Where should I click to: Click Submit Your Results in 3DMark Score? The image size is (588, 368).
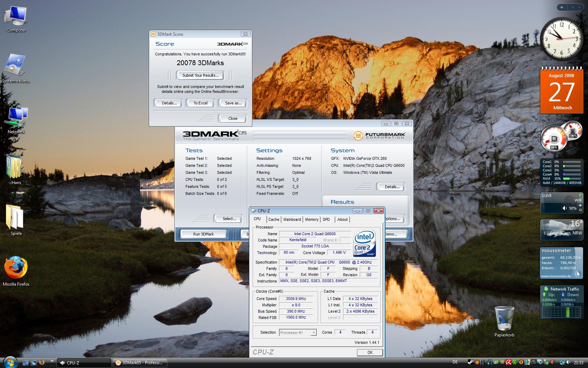point(200,75)
